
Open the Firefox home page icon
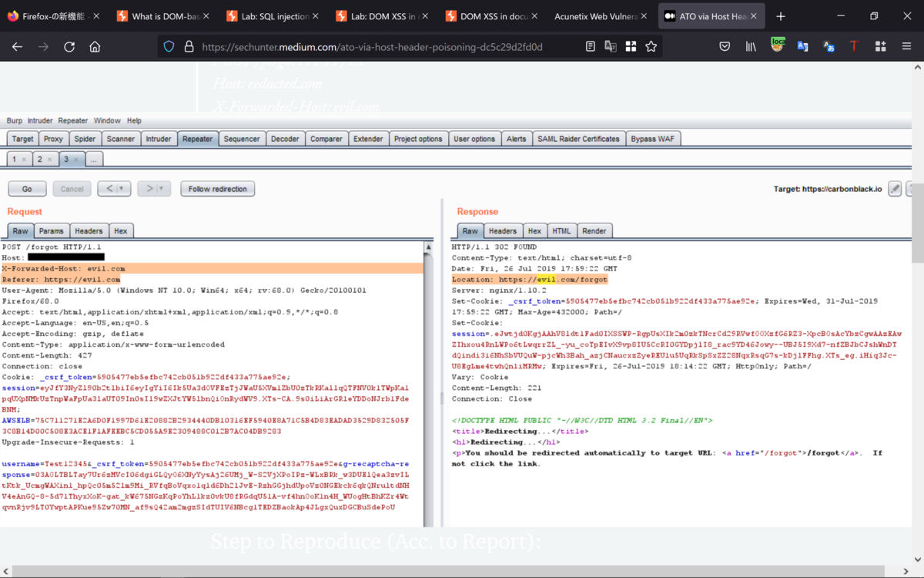[95, 47]
